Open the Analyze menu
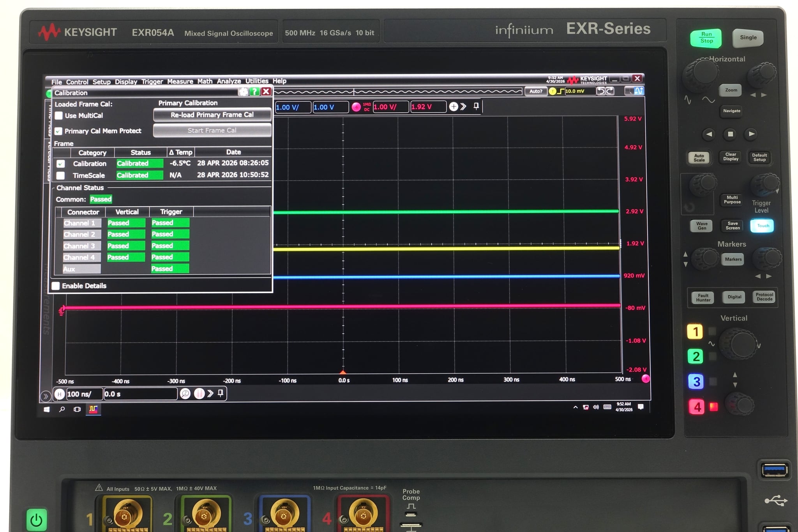 229,81
